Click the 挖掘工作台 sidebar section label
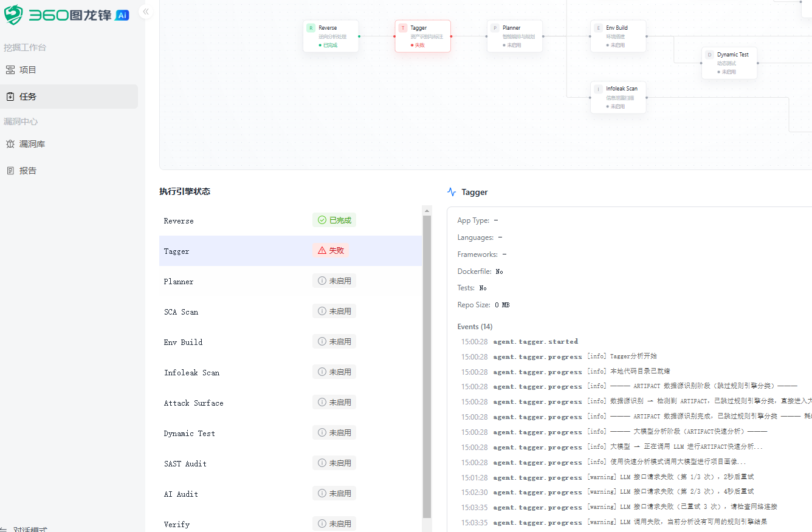 pyautogui.click(x=25, y=47)
